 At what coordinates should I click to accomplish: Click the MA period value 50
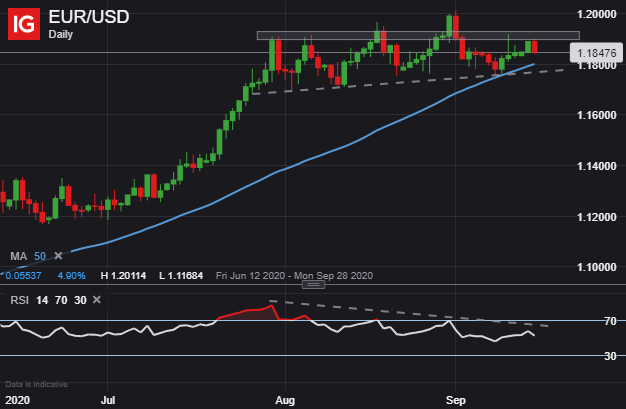(40, 256)
